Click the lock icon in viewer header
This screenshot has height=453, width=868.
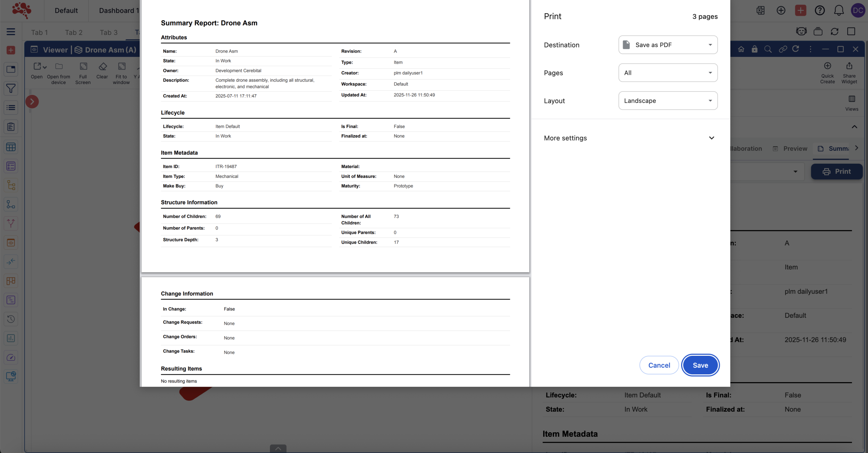[754, 49]
